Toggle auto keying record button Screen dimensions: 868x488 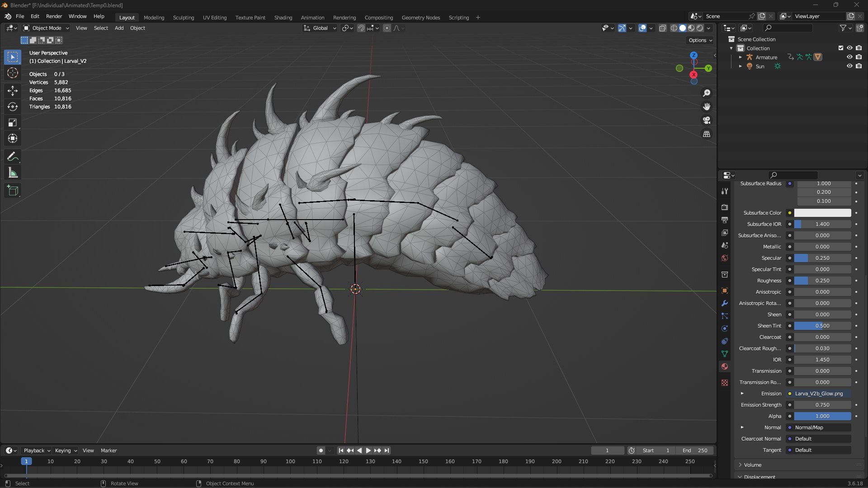pyautogui.click(x=321, y=450)
